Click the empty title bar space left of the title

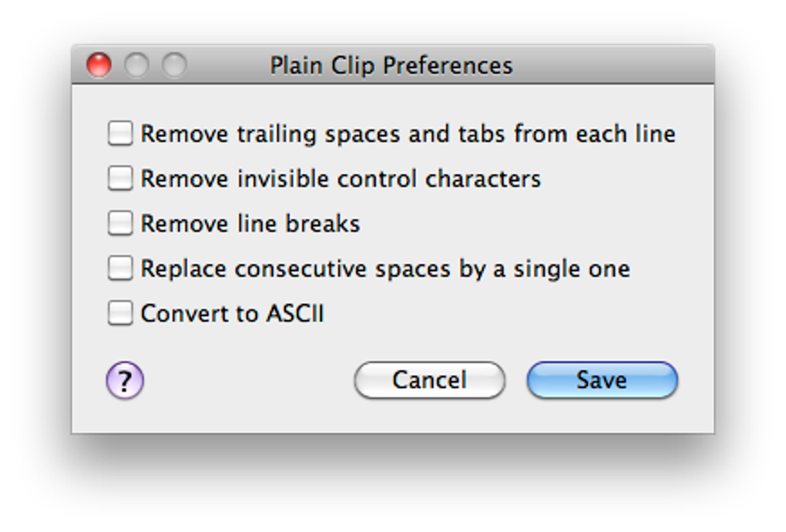(x=228, y=65)
